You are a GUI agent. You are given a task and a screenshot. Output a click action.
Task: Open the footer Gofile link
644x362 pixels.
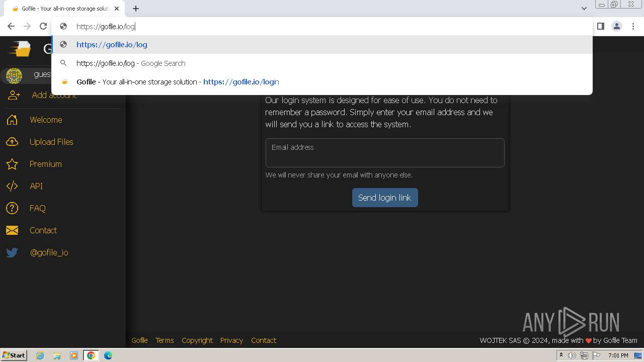tap(139, 340)
